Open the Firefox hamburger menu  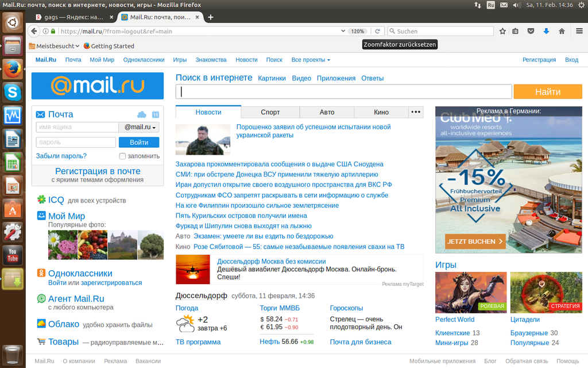[x=579, y=31]
